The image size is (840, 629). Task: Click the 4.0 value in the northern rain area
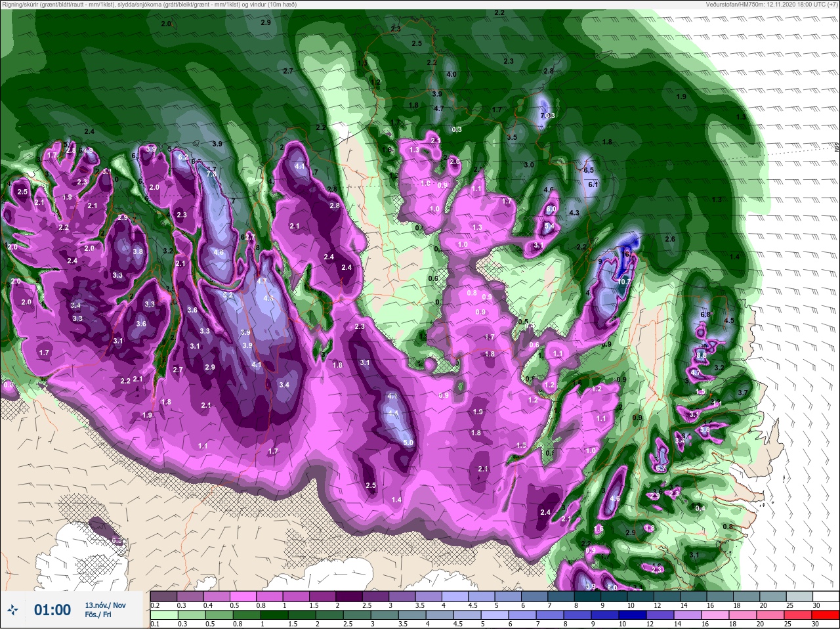[451, 75]
